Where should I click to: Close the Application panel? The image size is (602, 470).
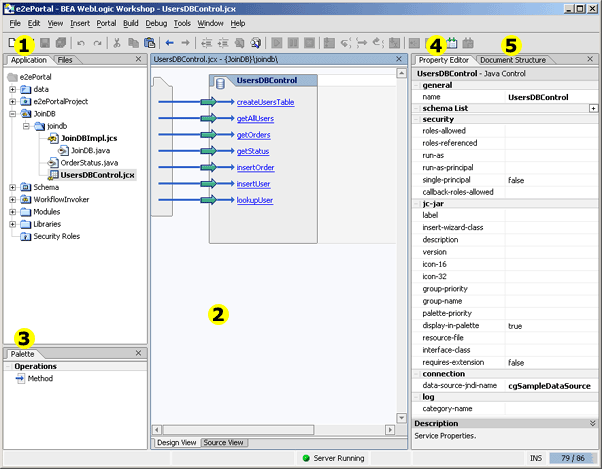[x=139, y=59]
